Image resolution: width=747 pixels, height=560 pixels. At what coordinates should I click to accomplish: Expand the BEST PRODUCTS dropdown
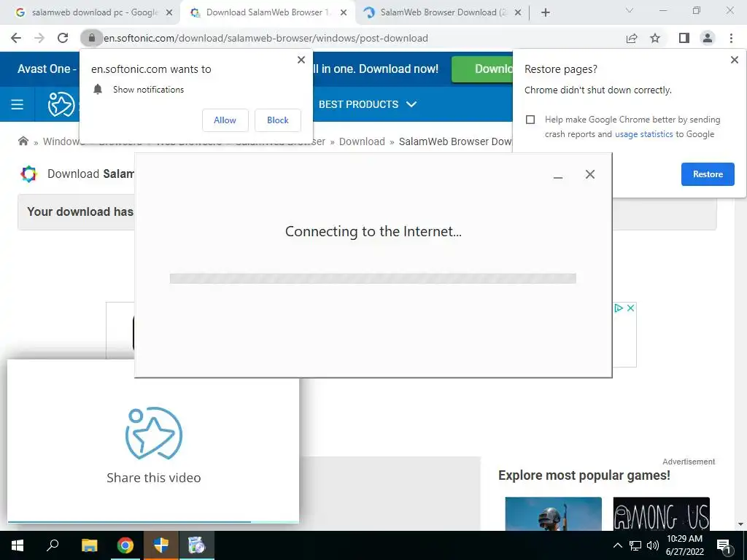[x=368, y=104]
